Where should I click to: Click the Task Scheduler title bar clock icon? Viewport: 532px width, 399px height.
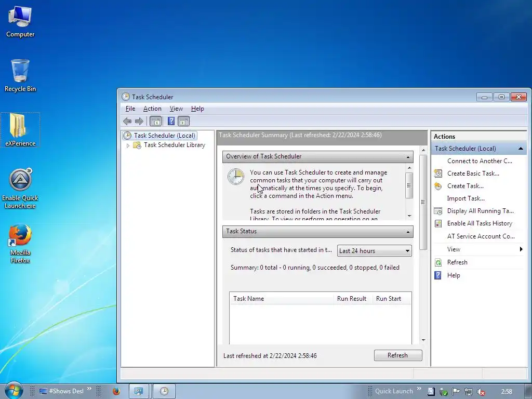click(x=126, y=97)
